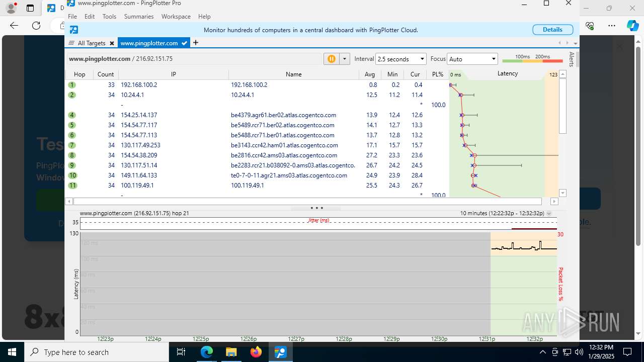Select hop 6 green circle icon
The image size is (644, 362).
pyautogui.click(x=72, y=135)
